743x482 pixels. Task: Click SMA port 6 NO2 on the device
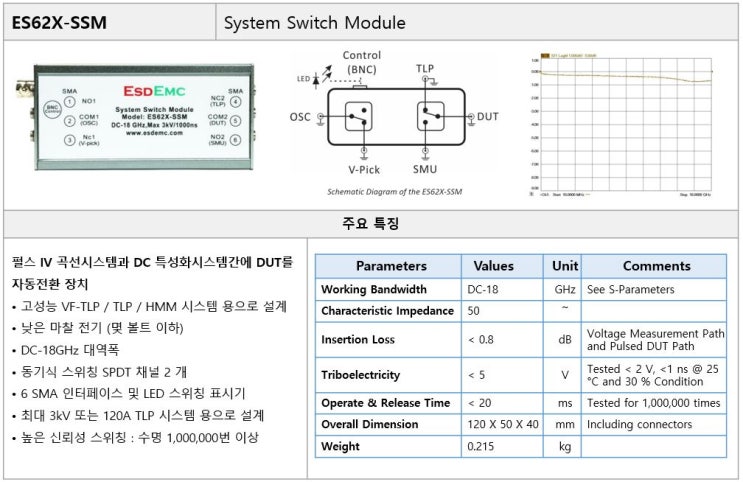(236, 140)
